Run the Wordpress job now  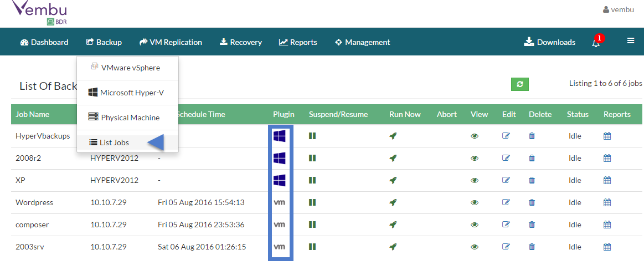393,202
